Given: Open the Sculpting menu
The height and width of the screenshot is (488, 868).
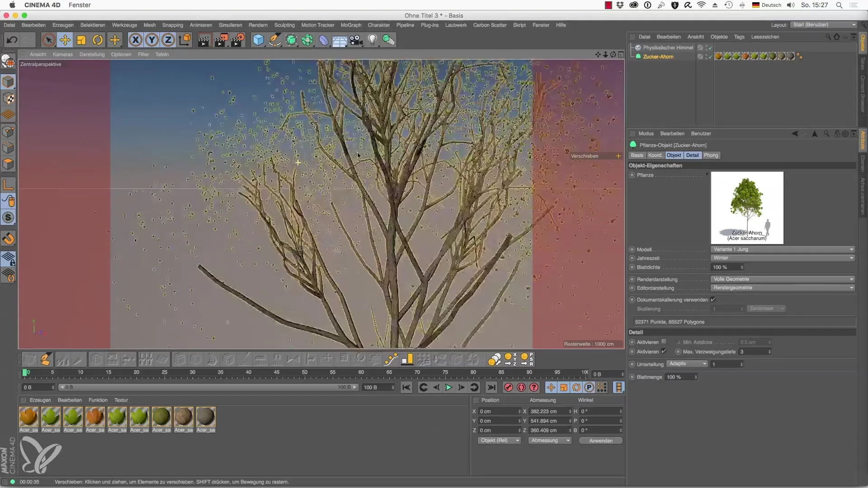Looking at the screenshot, I should click(x=284, y=25).
